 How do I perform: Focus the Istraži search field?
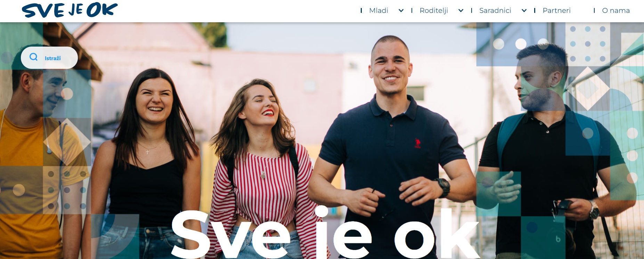pos(49,58)
